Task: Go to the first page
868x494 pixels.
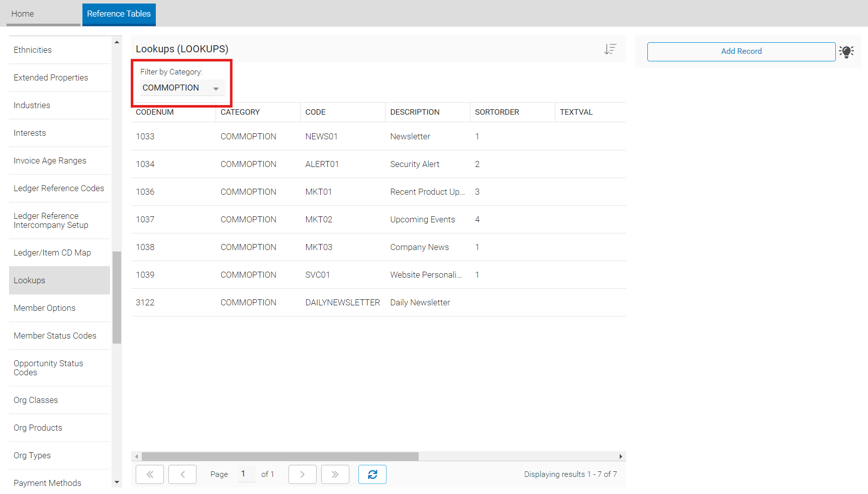Action: click(150, 474)
